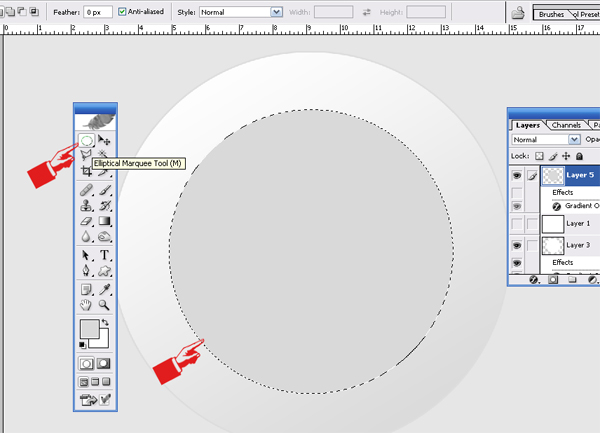Toggle the Anti-aliased checkbox
This screenshot has height=433, width=600.
coord(122,12)
